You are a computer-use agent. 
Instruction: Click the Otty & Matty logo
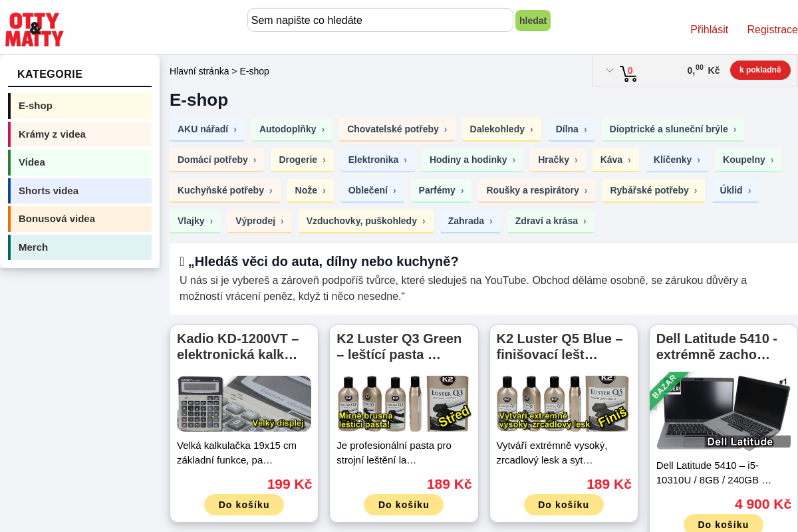(35, 30)
